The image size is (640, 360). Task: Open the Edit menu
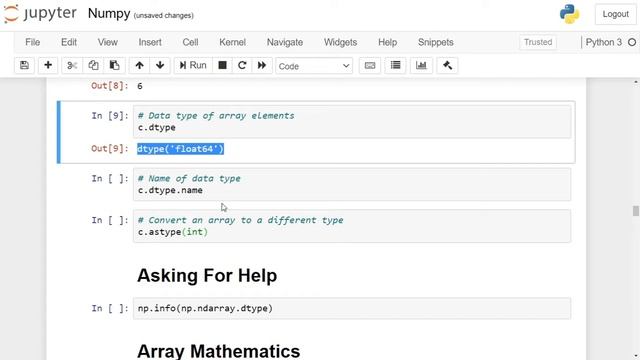[x=69, y=42]
